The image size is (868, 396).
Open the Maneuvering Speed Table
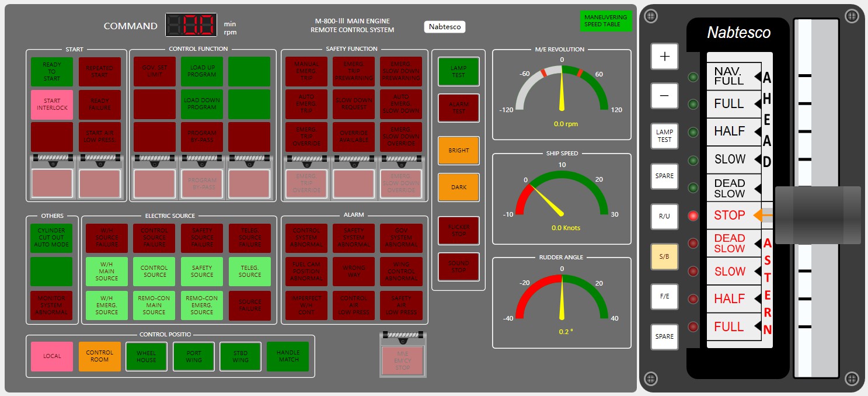coord(606,21)
